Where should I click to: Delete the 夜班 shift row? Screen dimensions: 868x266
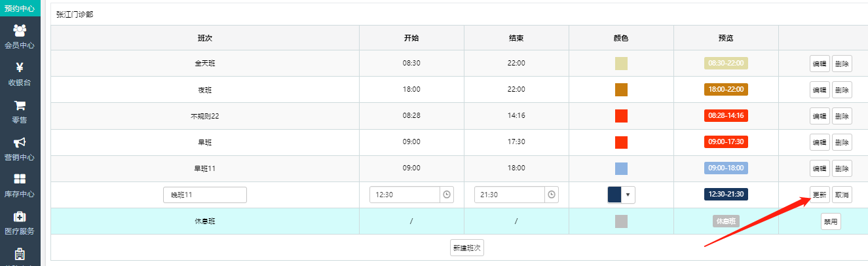click(842, 90)
